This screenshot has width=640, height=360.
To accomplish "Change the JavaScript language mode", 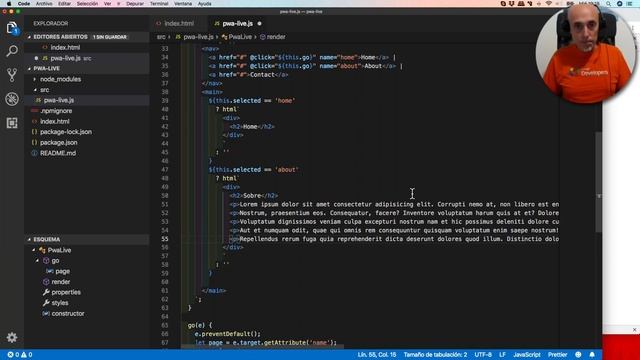I will click(527, 355).
